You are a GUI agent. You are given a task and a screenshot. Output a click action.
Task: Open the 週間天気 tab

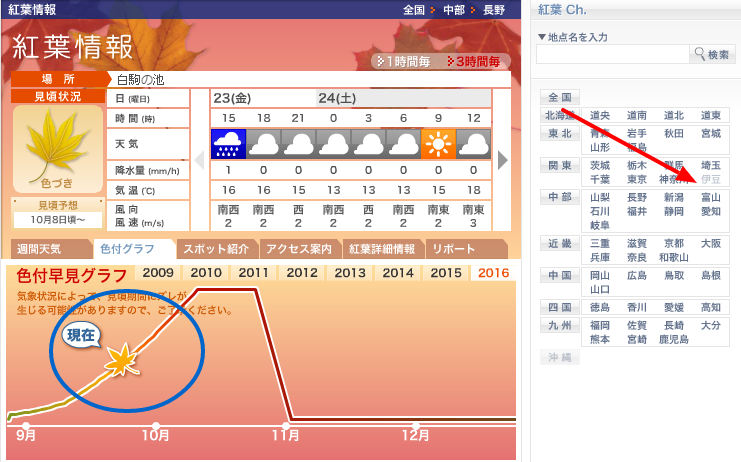pos(51,249)
